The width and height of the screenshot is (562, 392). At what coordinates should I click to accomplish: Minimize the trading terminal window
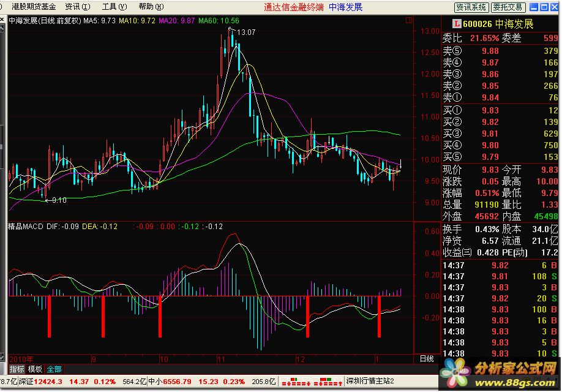(x=534, y=7)
